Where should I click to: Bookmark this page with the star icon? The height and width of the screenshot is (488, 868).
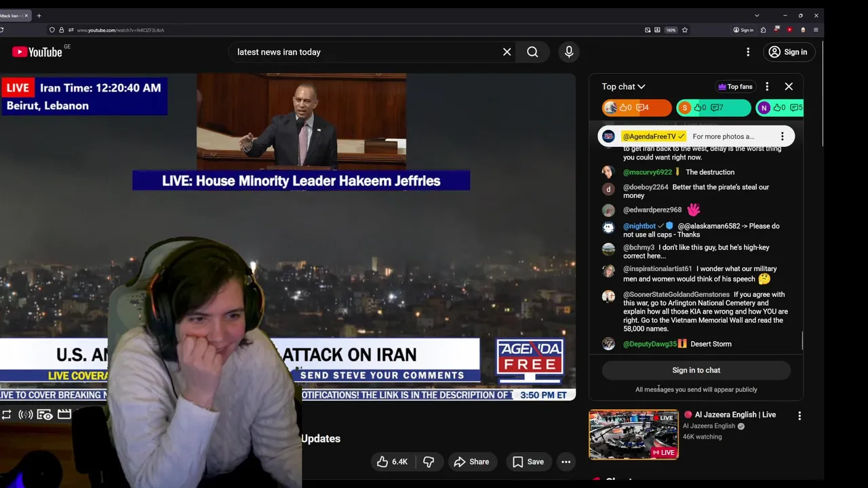click(x=684, y=30)
